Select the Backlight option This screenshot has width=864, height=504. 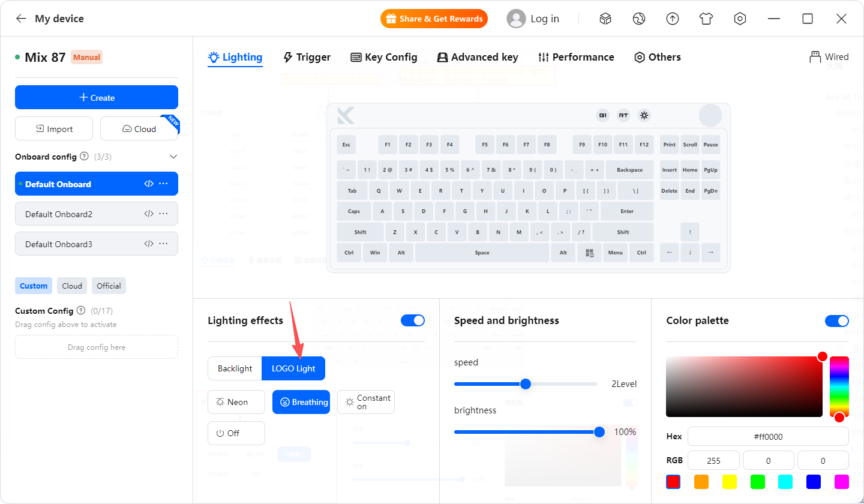tap(235, 368)
